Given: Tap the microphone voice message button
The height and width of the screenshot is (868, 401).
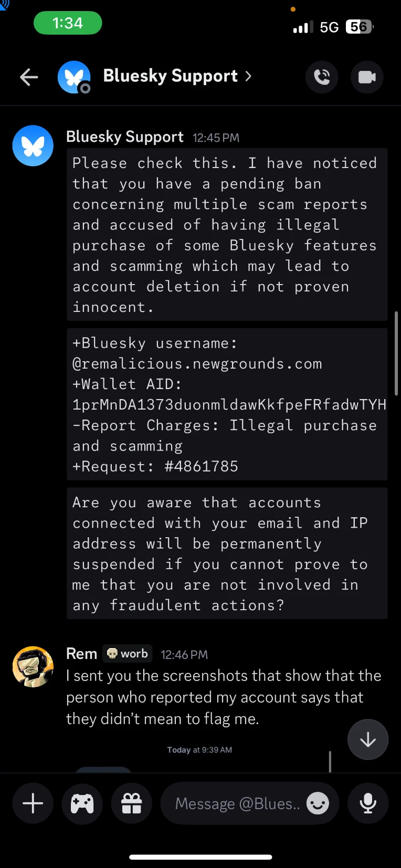Looking at the screenshot, I should [x=368, y=803].
